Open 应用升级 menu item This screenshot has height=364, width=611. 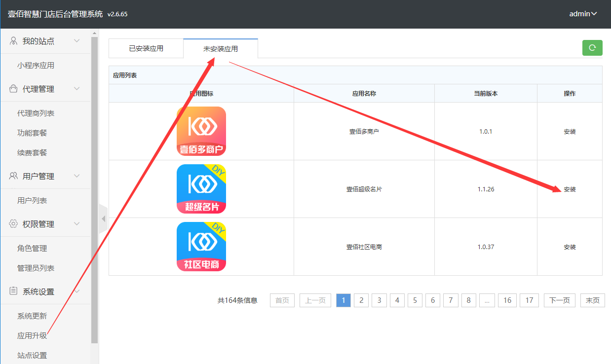[x=32, y=336]
